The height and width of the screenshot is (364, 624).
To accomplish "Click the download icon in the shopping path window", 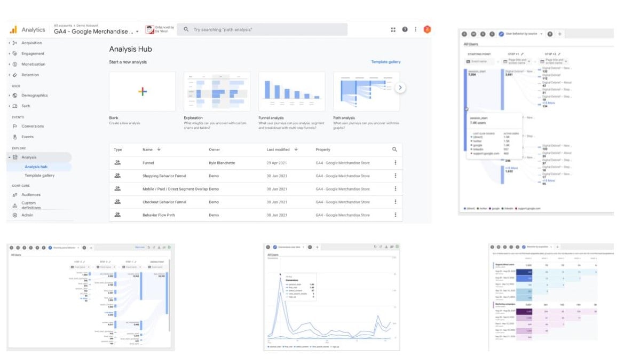I will [159, 248].
